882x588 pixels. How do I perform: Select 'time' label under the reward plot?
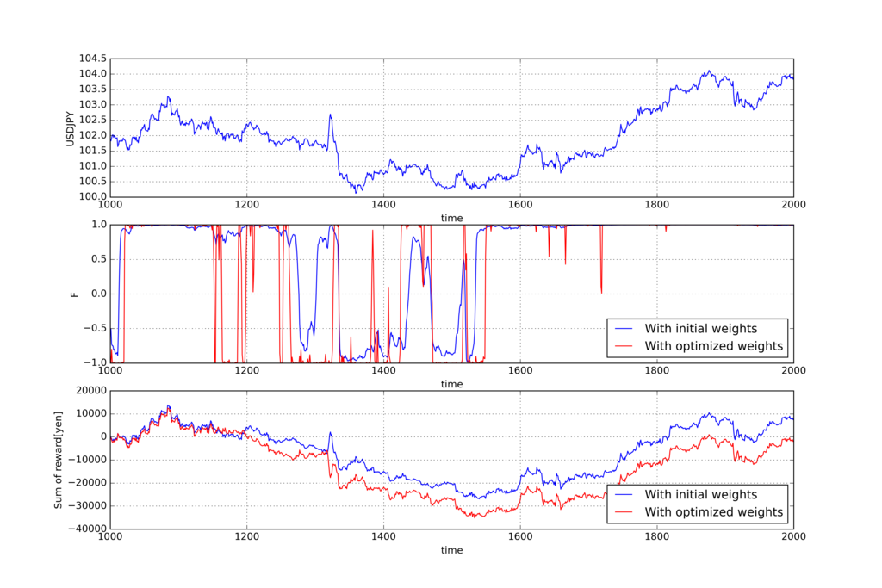point(451,550)
